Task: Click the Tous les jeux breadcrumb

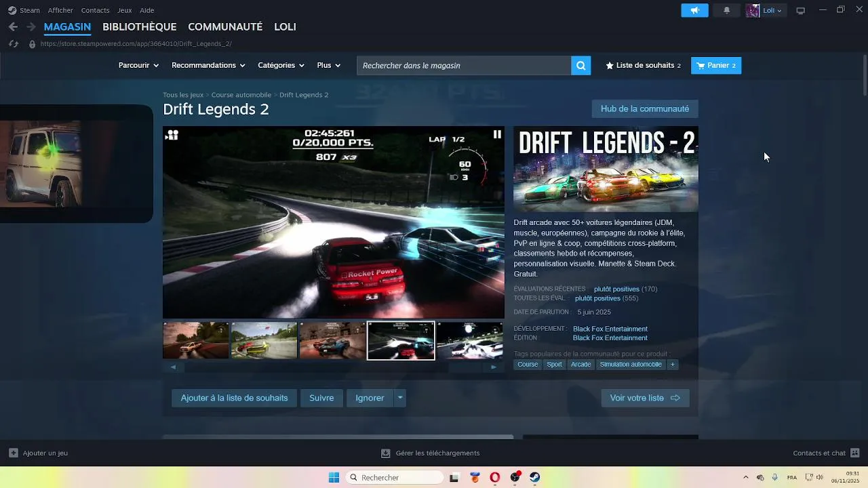Action: pyautogui.click(x=183, y=95)
